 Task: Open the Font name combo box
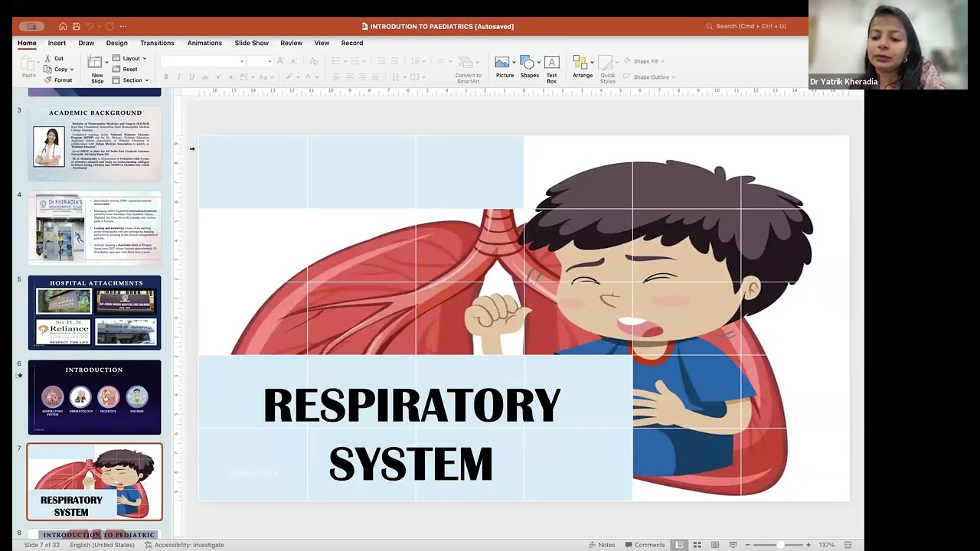point(203,61)
